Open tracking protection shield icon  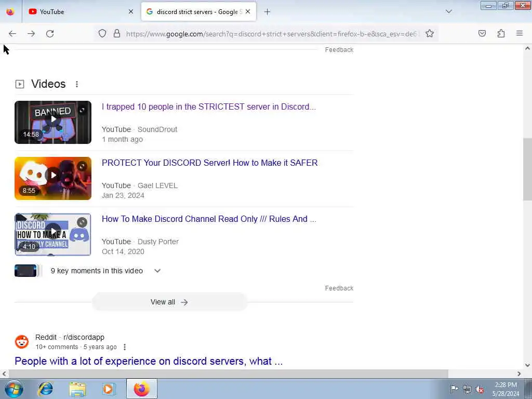(102, 33)
